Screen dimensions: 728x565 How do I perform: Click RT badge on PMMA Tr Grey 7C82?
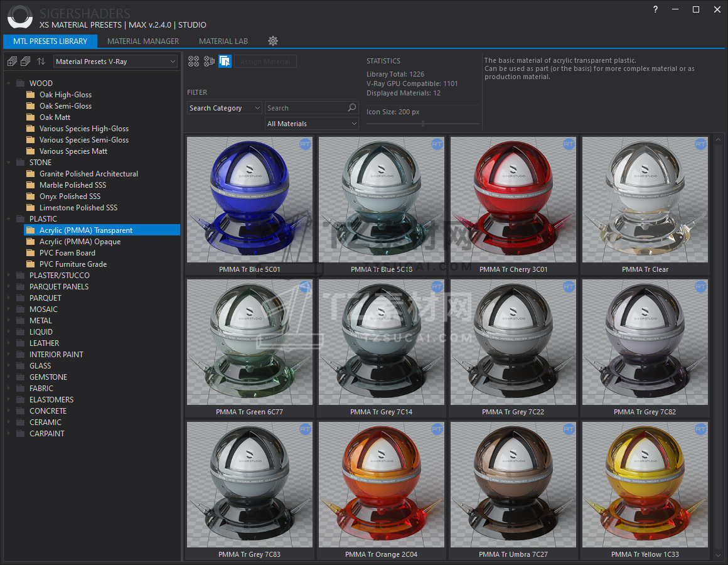tap(700, 287)
